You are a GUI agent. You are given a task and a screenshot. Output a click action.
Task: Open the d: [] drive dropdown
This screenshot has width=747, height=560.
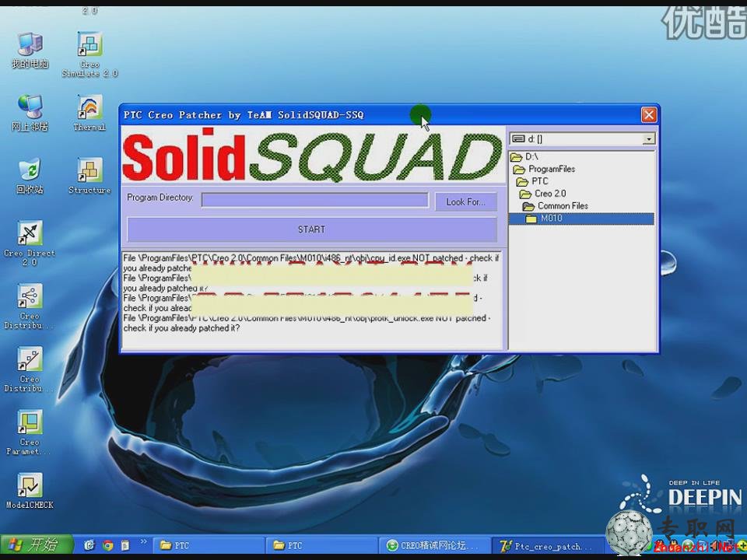(x=648, y=139)
